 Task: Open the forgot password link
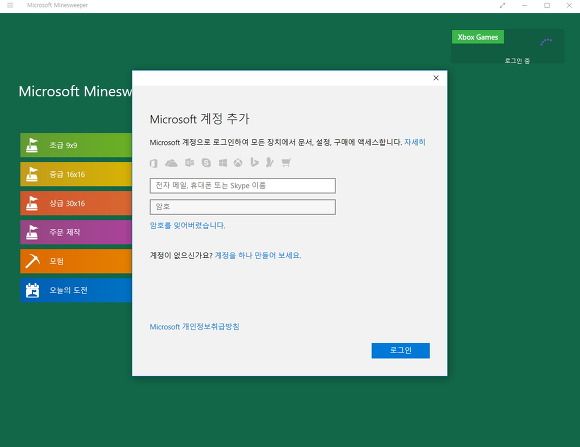[x=187, y=225]
